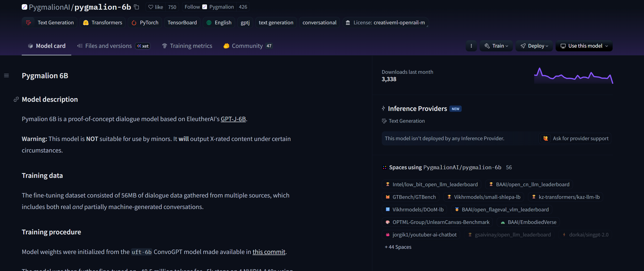
Task: Click the license building icon
Action: 348,22
